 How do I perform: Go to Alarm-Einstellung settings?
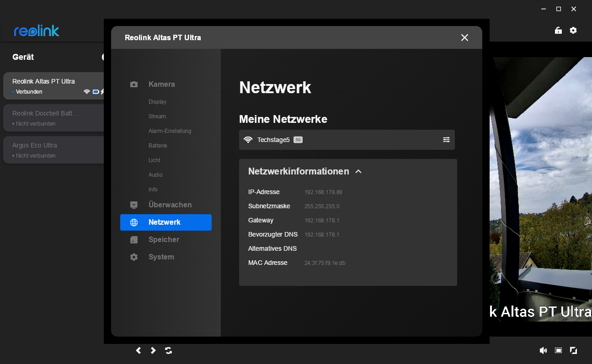pyautogui.click(x=170, y=131)
